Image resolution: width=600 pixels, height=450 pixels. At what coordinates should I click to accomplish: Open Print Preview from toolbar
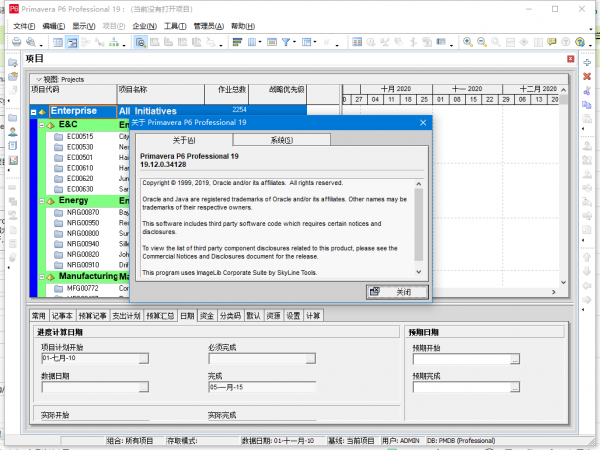pos(31,42)
